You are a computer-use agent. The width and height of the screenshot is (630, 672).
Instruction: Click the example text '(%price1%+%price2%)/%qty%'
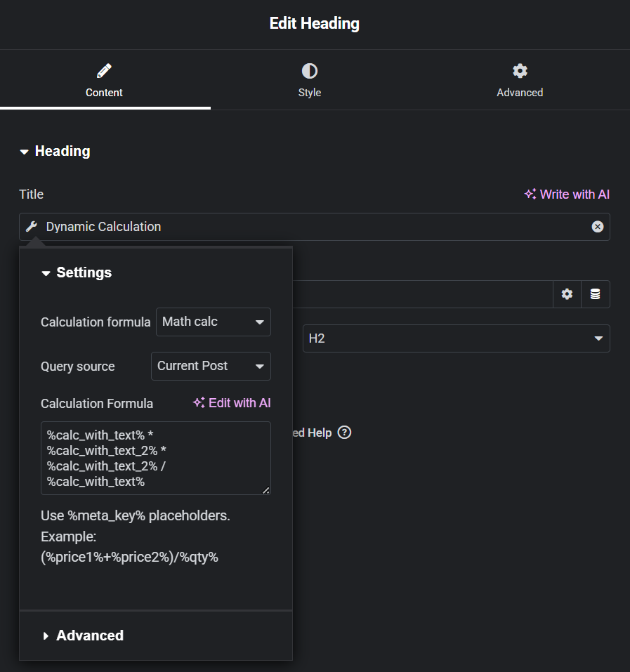[129, 557]
